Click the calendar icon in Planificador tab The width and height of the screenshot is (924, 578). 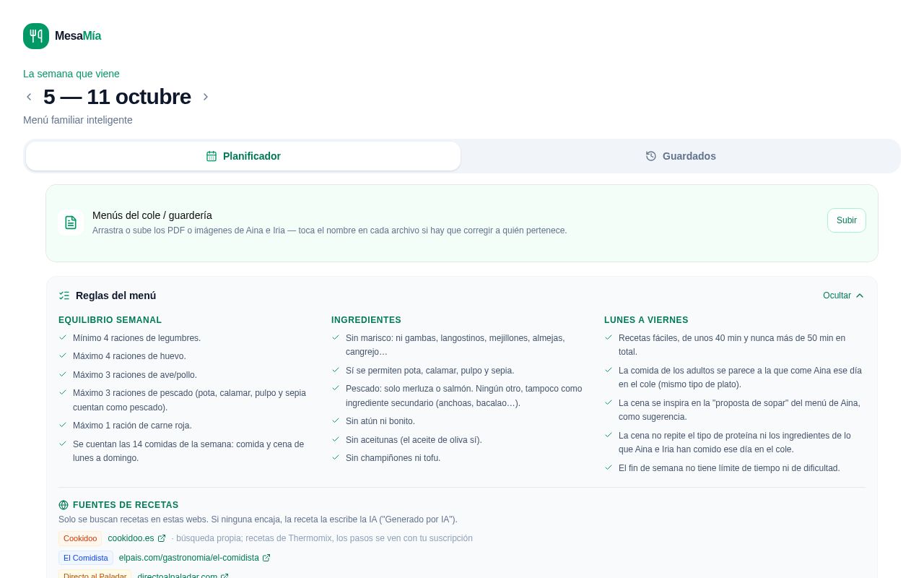(x=212, y=156)
